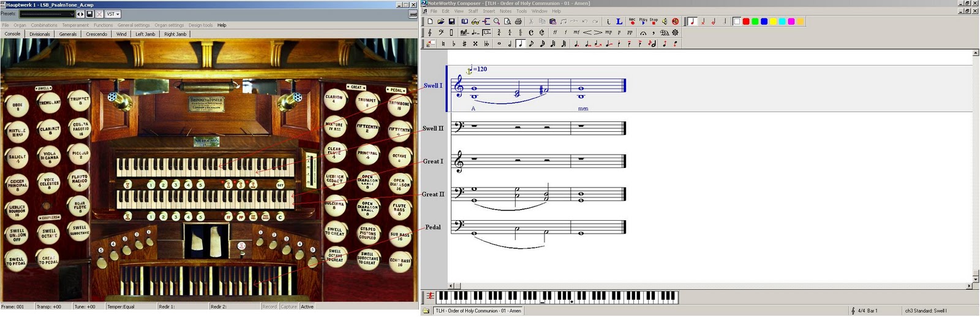Click New file icon in NoteWorthy Composer
980x317 pixels.
coord(431,21)
